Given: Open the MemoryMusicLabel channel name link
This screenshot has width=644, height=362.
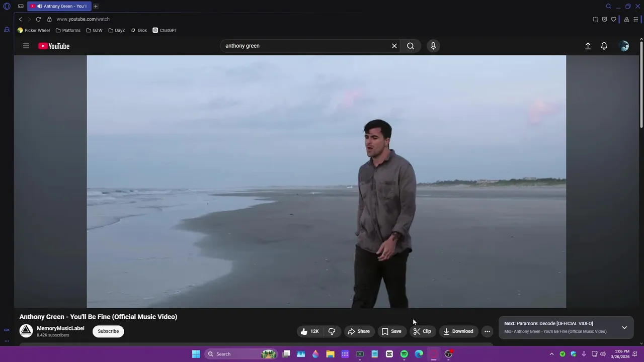Looking at the screenshot, I should coord(60,328).
